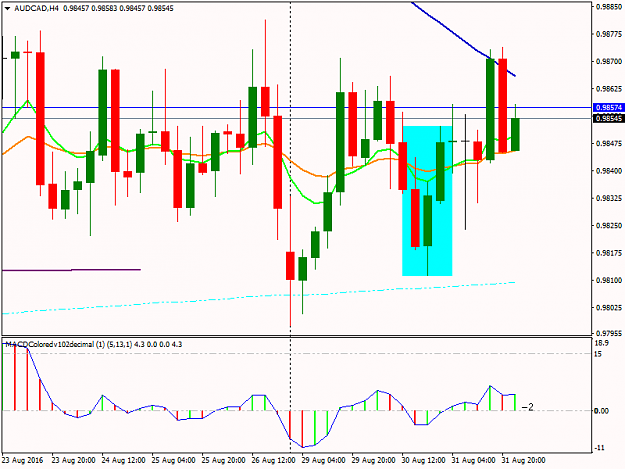The image size is (625, 469).
Task: Click the AUDCAD,H4 symbol title text
Action: tap(36, 8)
